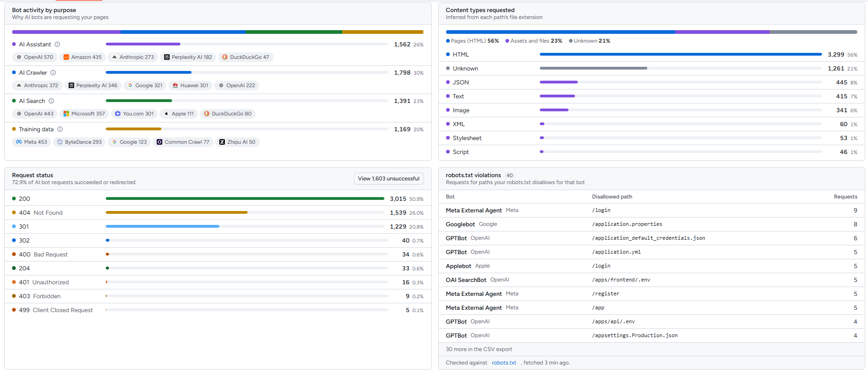Screen dimensions: 868x371
Task: Click the Microsoft 357 chip icon
Action: tap(66, 114)
